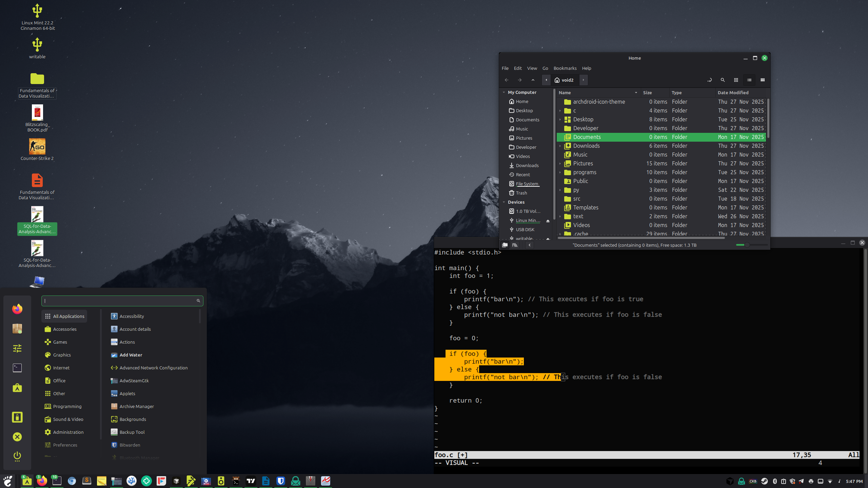The image size is (868, 488).
Task: Hide the sidebar using arrow button
Action: 529,245
